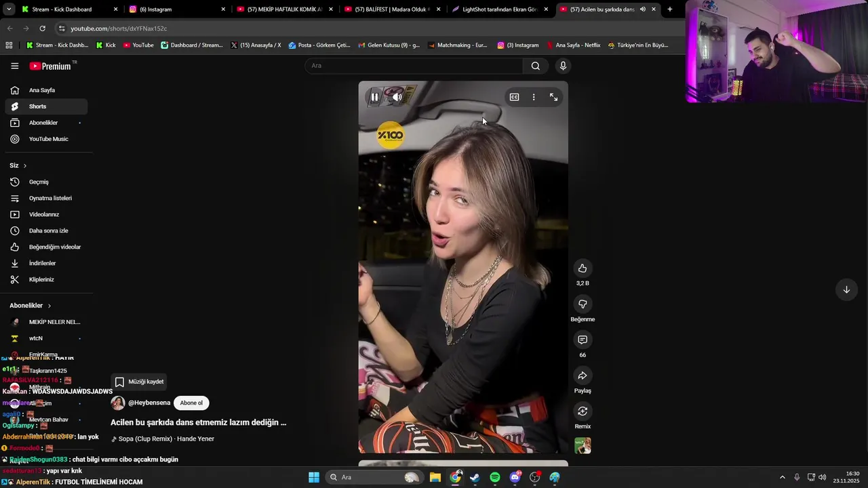View site information icon in address bar
The height and width of the screenshot is (488, 868).
point(62,28)
